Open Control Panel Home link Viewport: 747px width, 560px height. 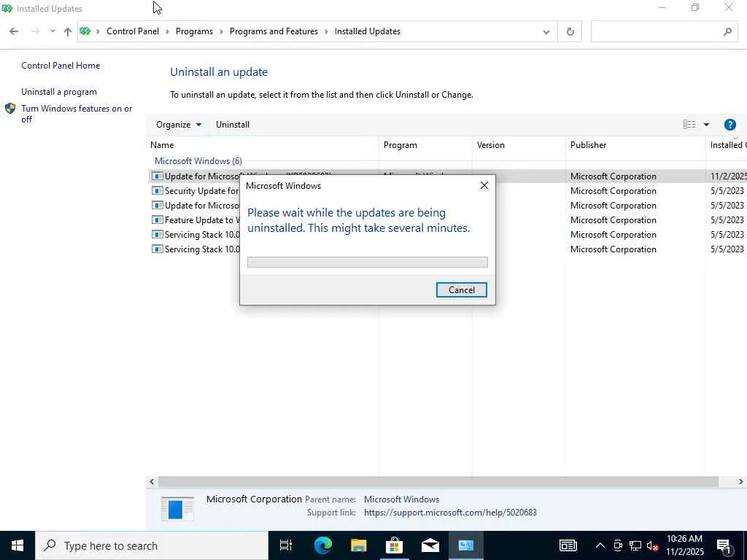point(61,66)
